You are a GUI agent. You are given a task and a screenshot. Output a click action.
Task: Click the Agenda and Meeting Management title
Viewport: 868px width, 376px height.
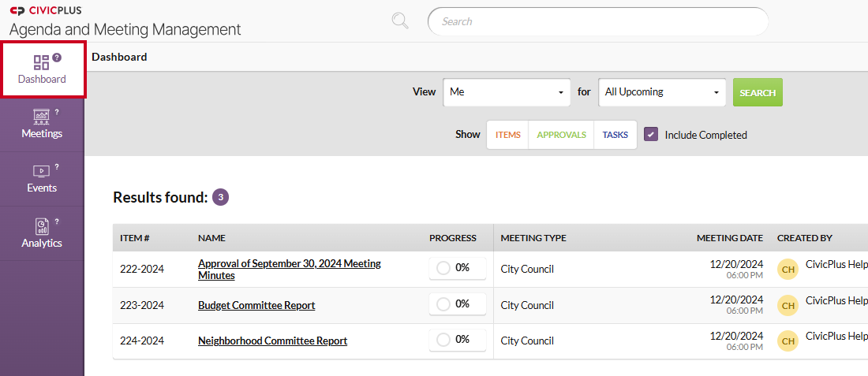tap(125, 29)
